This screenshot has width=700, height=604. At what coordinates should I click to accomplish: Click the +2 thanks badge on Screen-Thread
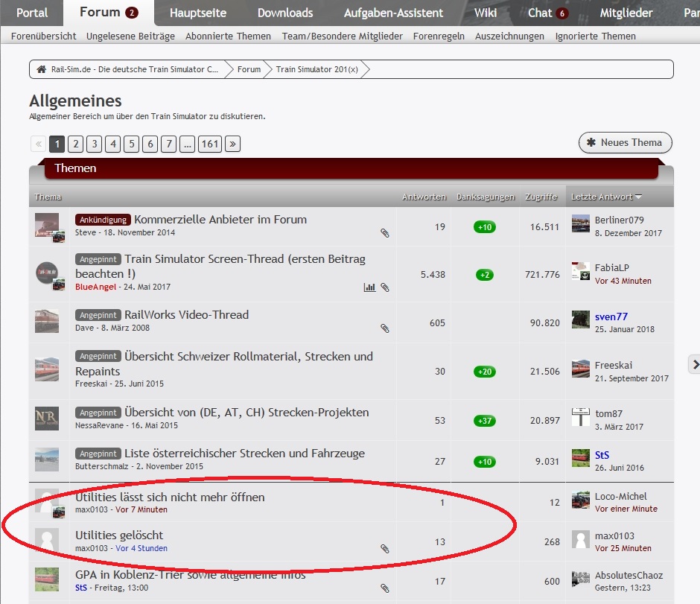[x=485, y=275]
